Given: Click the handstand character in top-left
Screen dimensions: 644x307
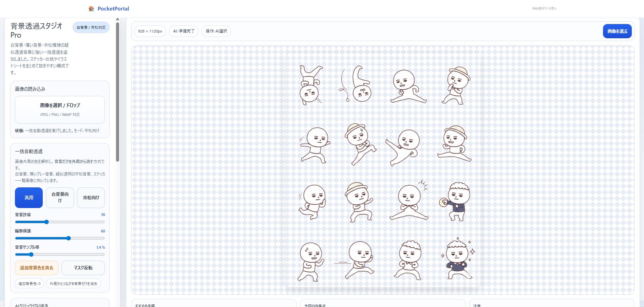Looking at the screenshot, I should [310, 85].
